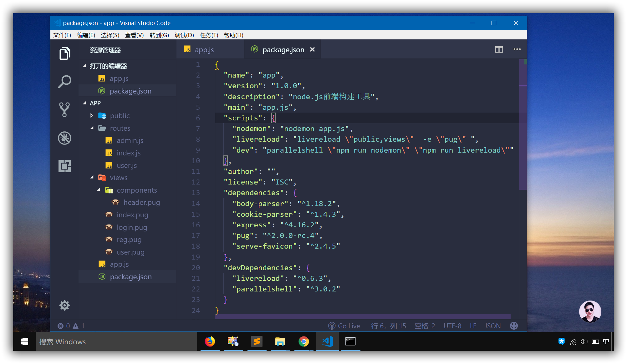Viewport: 627px width, 364px height.
Task: Open the Source Control icon
Action: pos(65,110)
